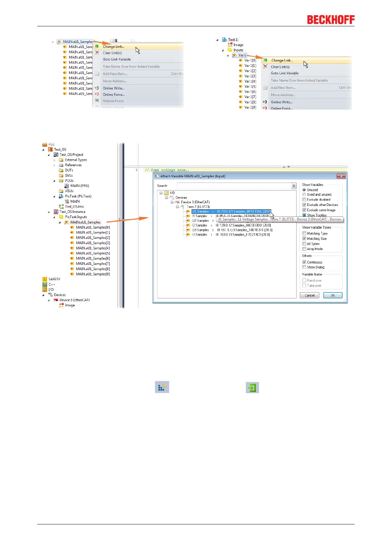The width and height of the screenshot is (392, 554).
Task: Toggle the Matching Size checkbox
Action: click(304, 239)
